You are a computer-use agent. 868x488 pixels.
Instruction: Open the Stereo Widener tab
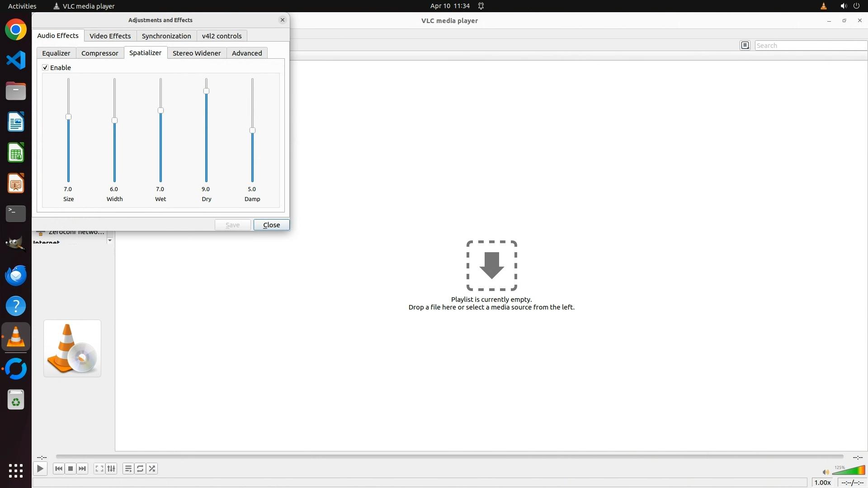click(x=196, y=53)
